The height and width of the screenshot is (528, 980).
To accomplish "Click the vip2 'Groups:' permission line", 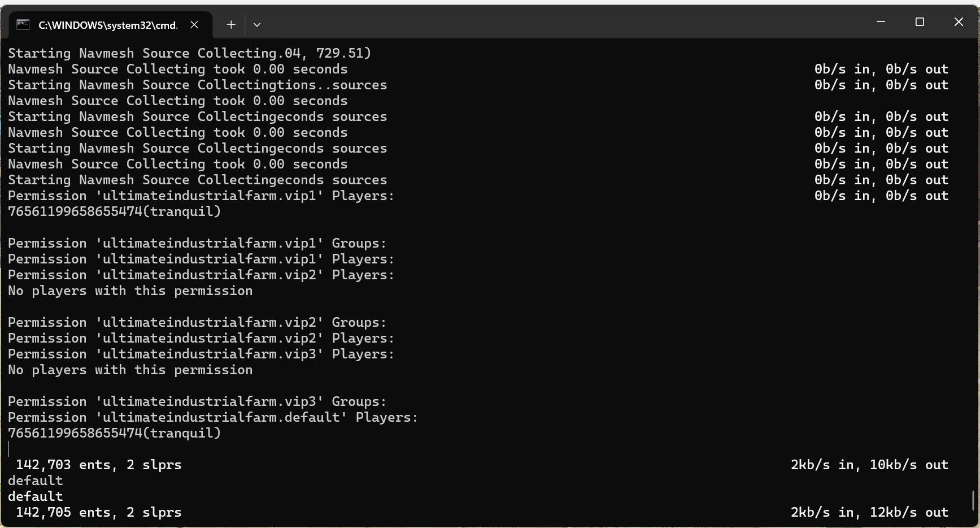I will coord(197,322).
